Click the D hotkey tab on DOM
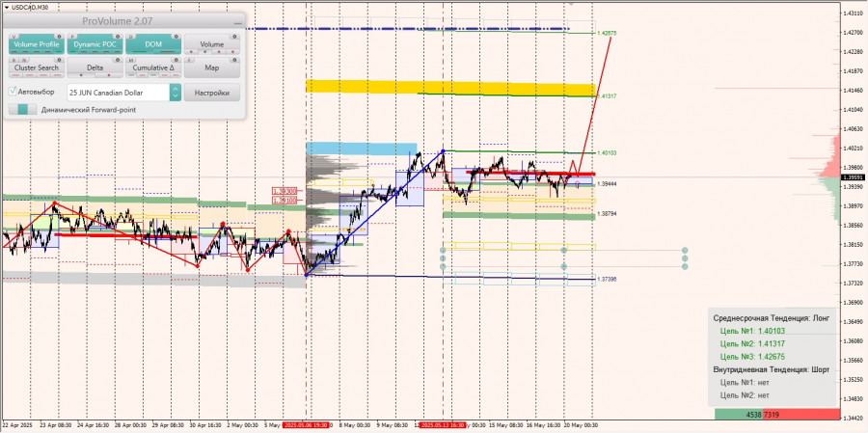 tap(130, 36)
